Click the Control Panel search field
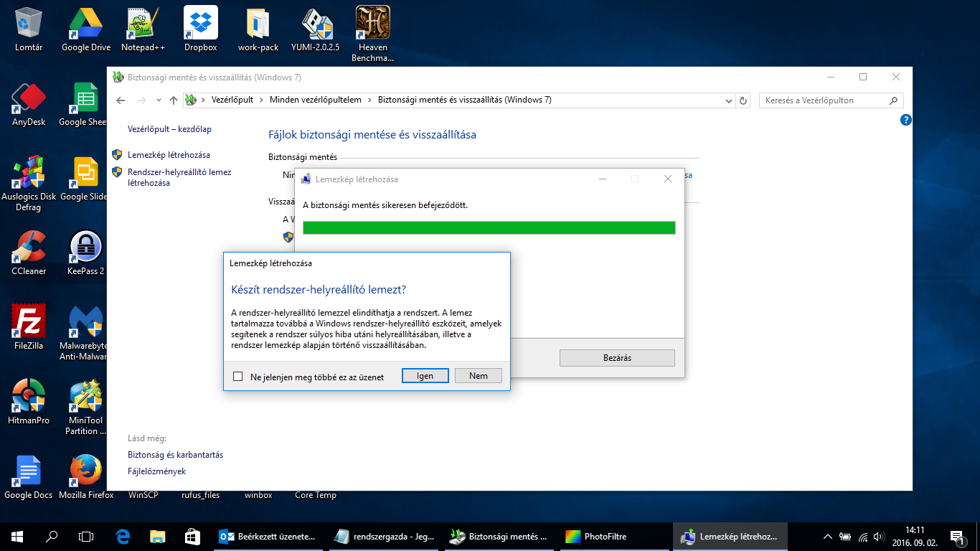The image size is (980, 551). tap(824, 100)
